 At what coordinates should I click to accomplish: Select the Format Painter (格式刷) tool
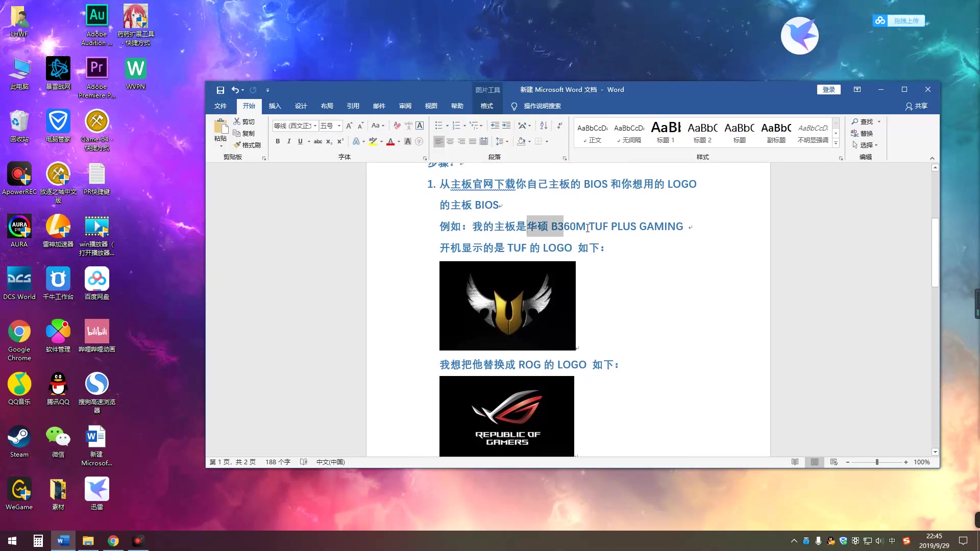[x=247, y=145]
